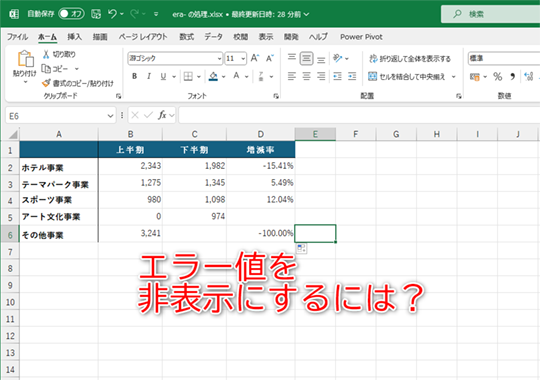Click the Fill Color bucket icon
The width and height of the screenshot is (540, 380).
click(213, 76)
